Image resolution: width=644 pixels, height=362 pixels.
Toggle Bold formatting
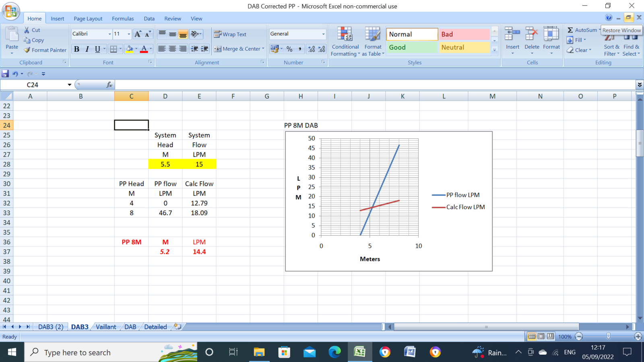pyautogui.click(x=76, y=49)
